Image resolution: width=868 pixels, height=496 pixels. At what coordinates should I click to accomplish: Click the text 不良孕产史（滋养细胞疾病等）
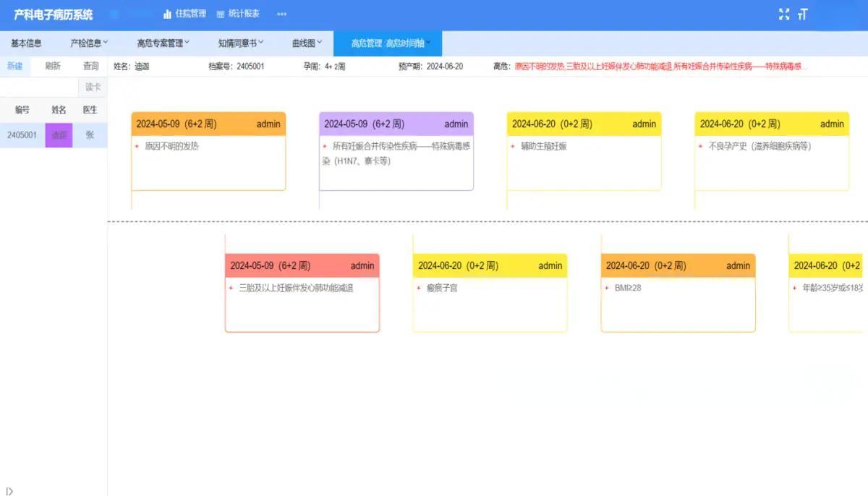point(759,146)
